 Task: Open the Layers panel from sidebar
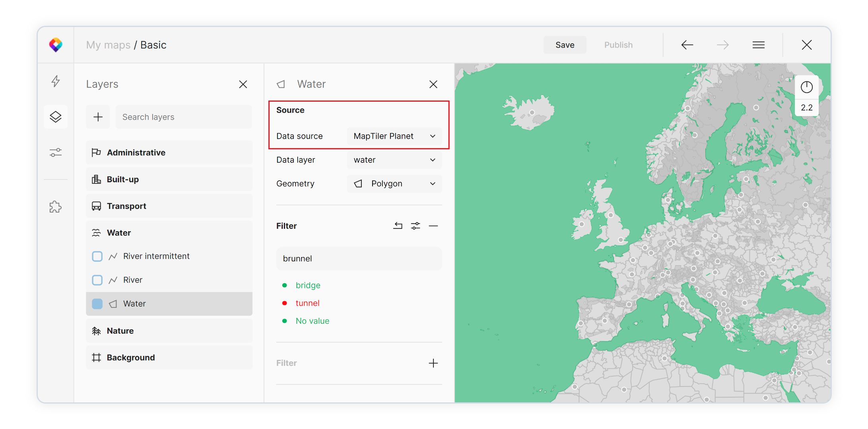[x=56, y=117]
